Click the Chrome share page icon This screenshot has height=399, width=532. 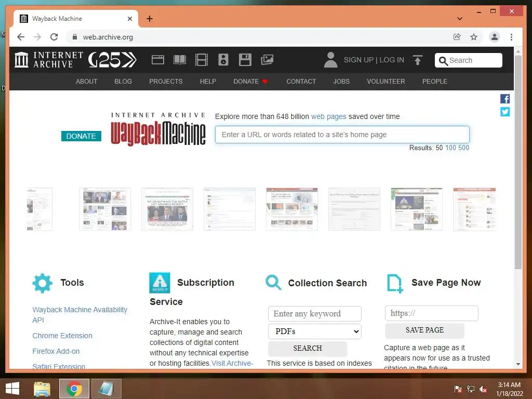point(457,37)
